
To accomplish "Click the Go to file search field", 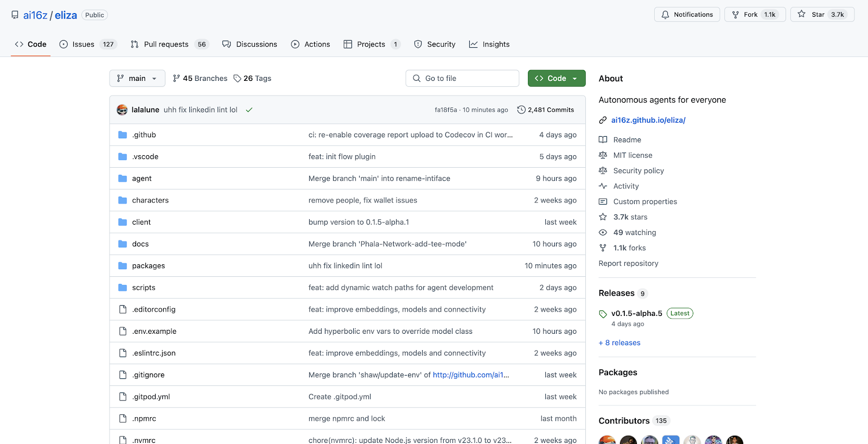I will click(x=462, y=78).
